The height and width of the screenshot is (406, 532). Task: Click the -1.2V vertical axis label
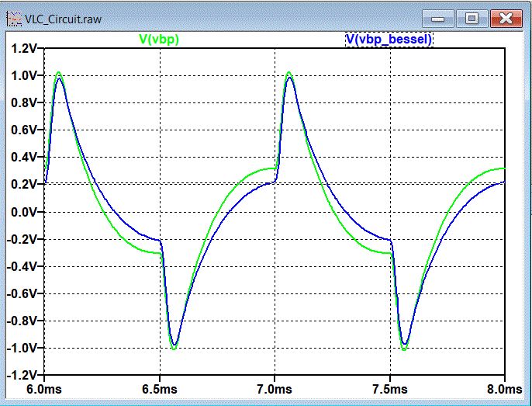(x=22, y=376)
